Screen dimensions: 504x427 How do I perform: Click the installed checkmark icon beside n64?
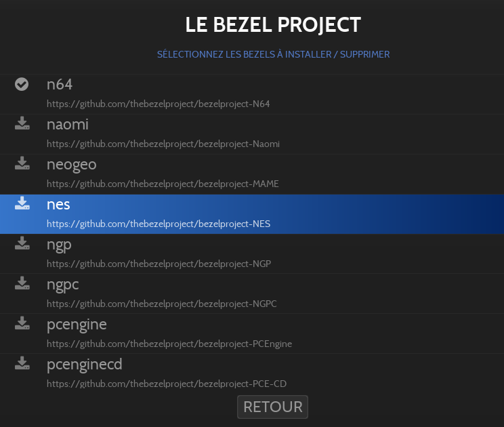(22, 84)
